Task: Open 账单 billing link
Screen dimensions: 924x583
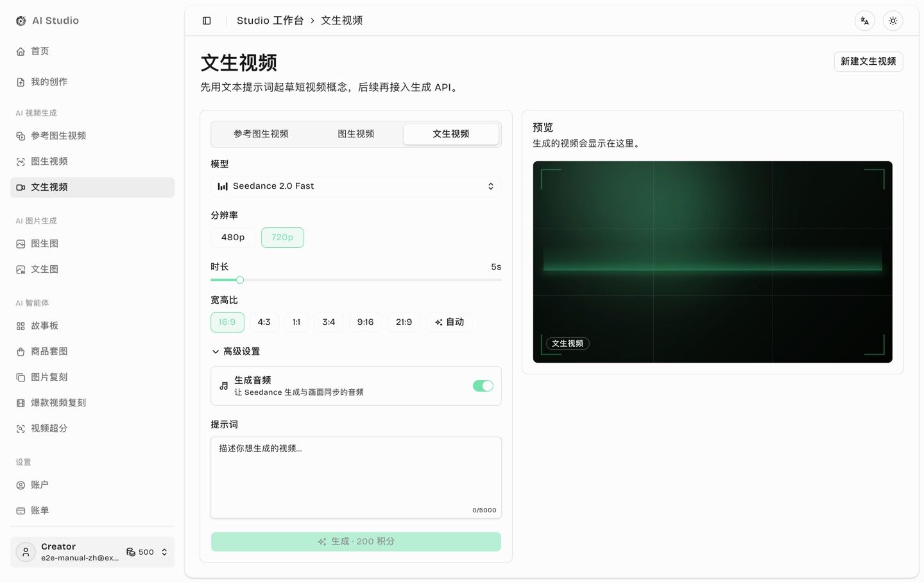Action: pyautogui.click(x=92, y=511)
